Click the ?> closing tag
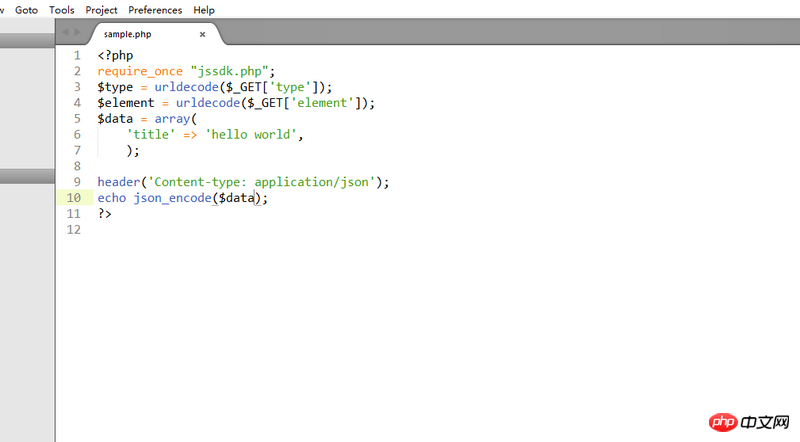The image size is (800, 442). click(x=105, y=213)
